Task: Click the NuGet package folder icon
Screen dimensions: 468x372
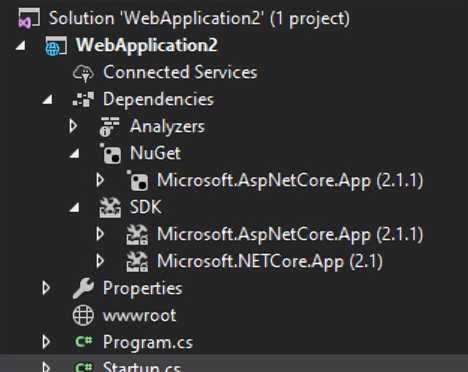Action: 110,154
